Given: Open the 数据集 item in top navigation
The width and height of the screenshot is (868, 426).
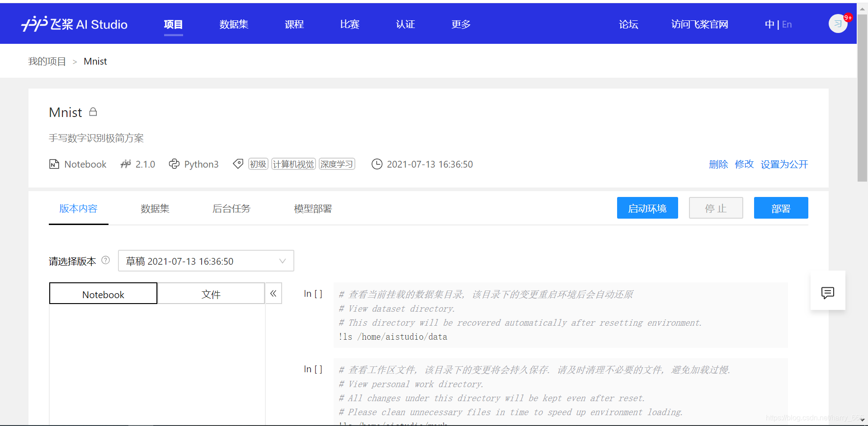Looking at the screenshot, I should pyautogui.click(x=234, y=24).
